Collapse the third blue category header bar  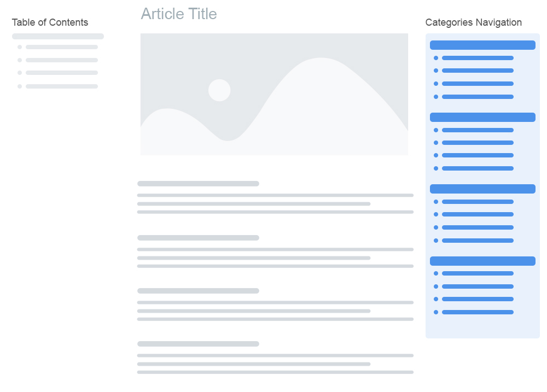coord(482,189)
